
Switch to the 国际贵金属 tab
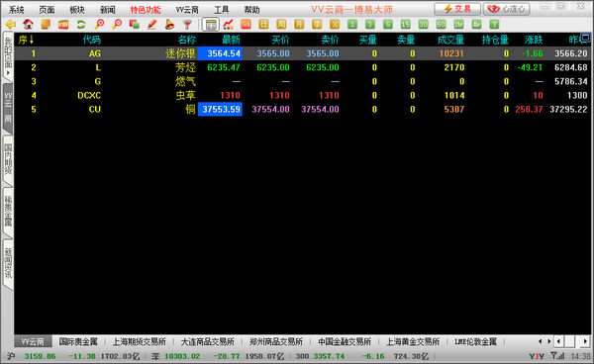(78, 341)
